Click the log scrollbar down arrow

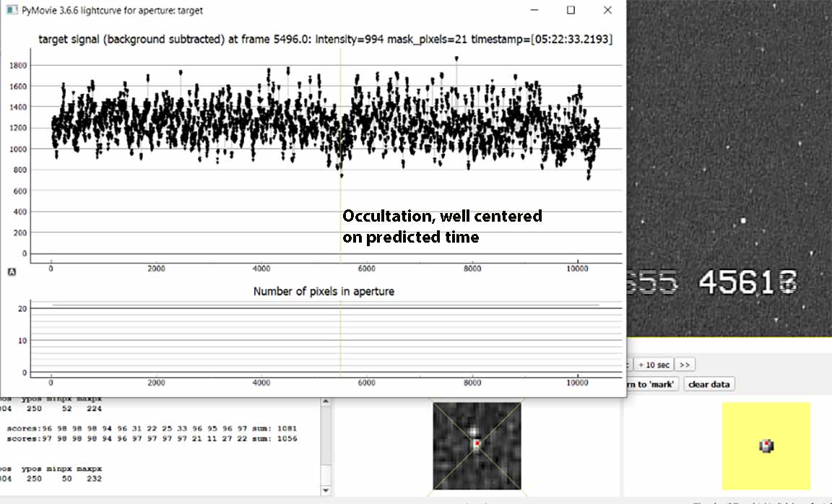point(326,491)
